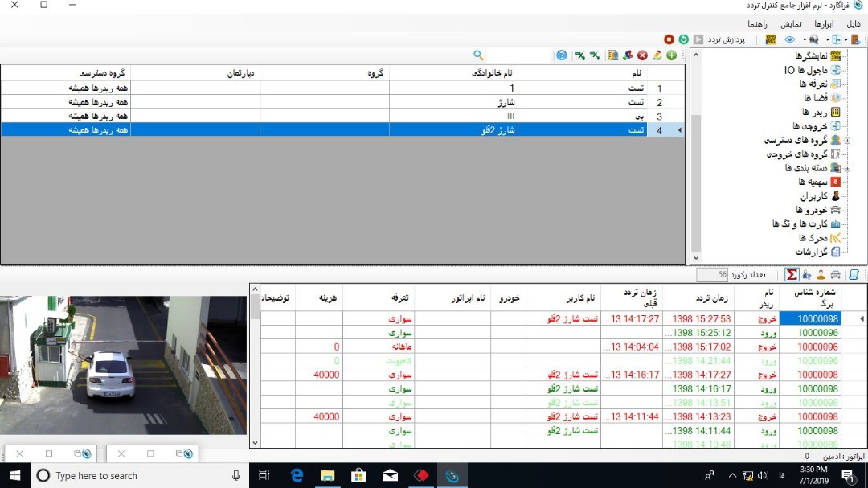Click the ماهانه tariff cell in log

click(379, 347)
